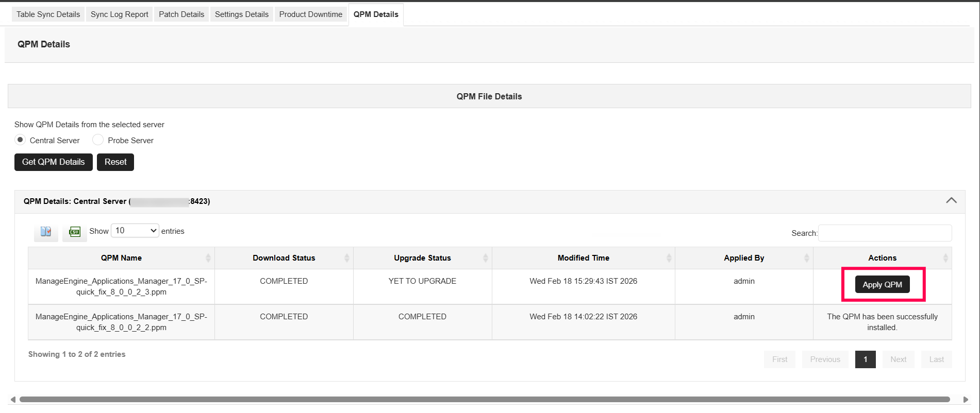Select the Probe Server radio button
980x413 pixels.
click(98, 140)
